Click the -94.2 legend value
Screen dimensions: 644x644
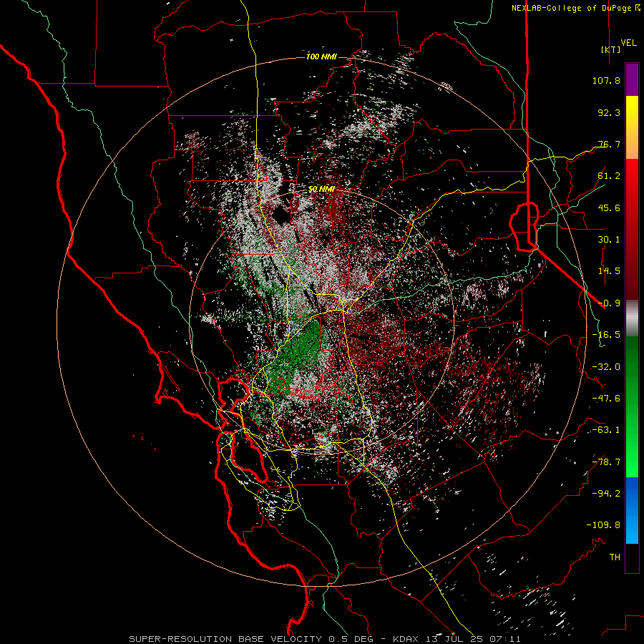click(606, 494)
